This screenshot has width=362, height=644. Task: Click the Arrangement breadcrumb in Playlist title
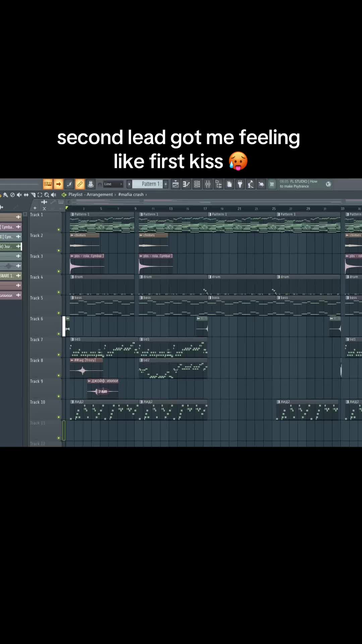[x=100, y=195]
